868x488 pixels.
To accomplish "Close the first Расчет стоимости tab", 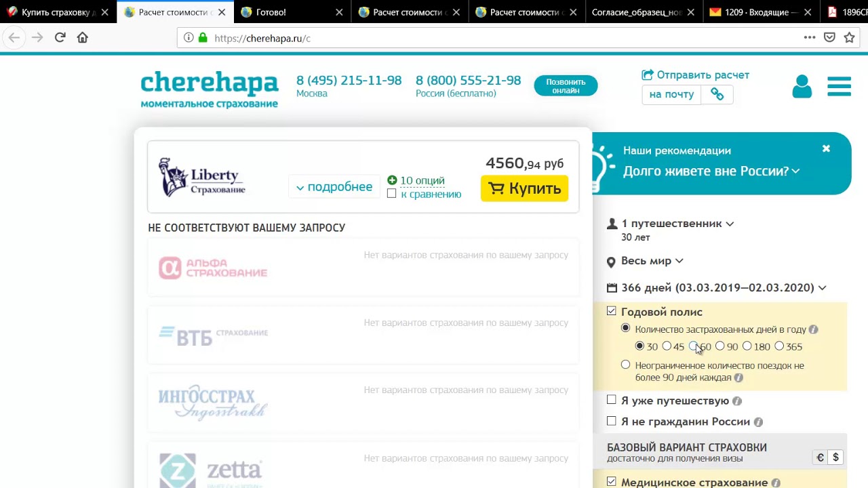I will pyautogui.click(x=222, y=12).
